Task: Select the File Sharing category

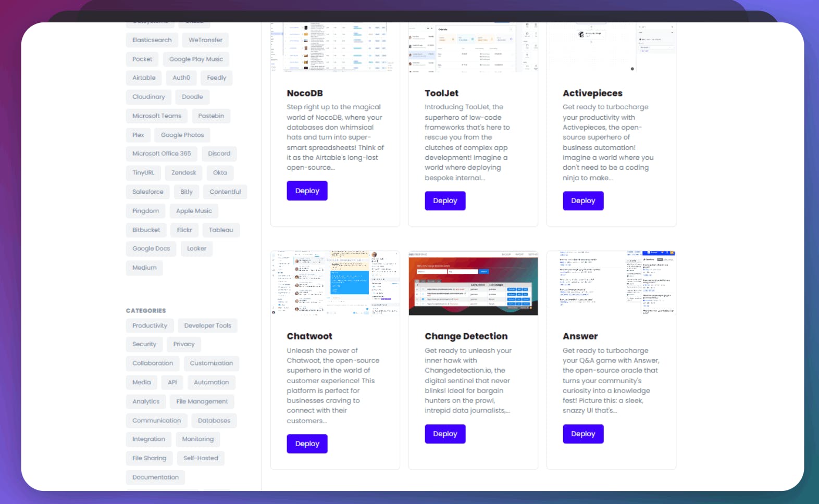Action: [x=150, y=459]
